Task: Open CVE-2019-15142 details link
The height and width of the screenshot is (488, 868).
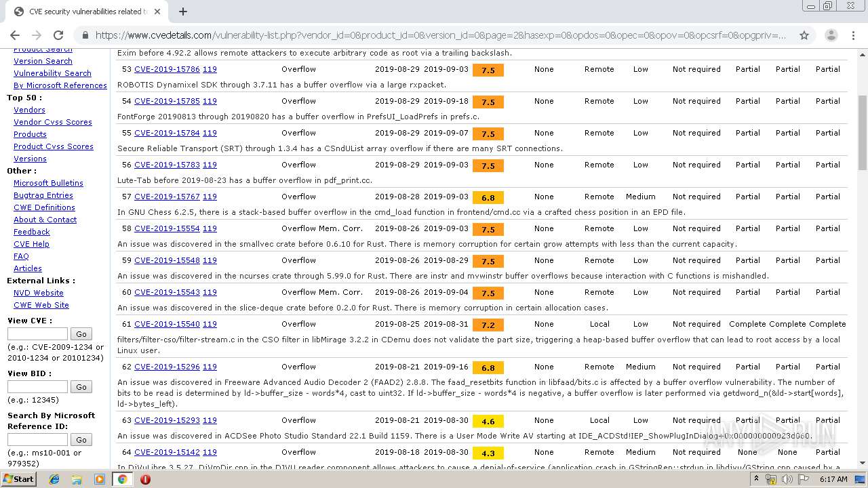Action: pyautogui.click(x=167, y=452)
